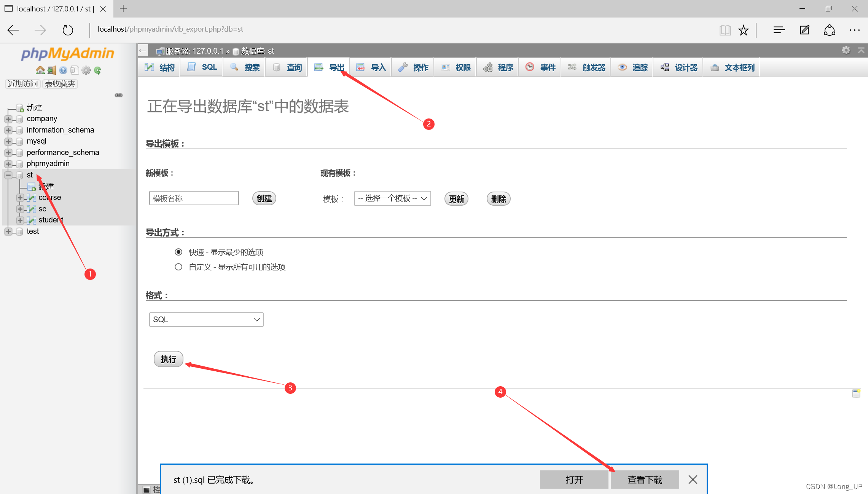Go back with the browser back arrow
The height and width of the screenshot is (494, 868).
click(13, 30)
